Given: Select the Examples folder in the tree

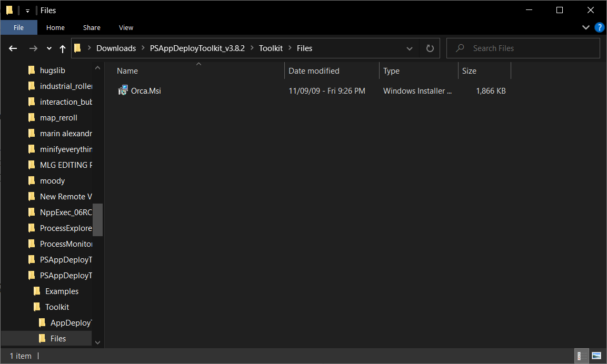Looking at the screenshot, I should [62, 291].
